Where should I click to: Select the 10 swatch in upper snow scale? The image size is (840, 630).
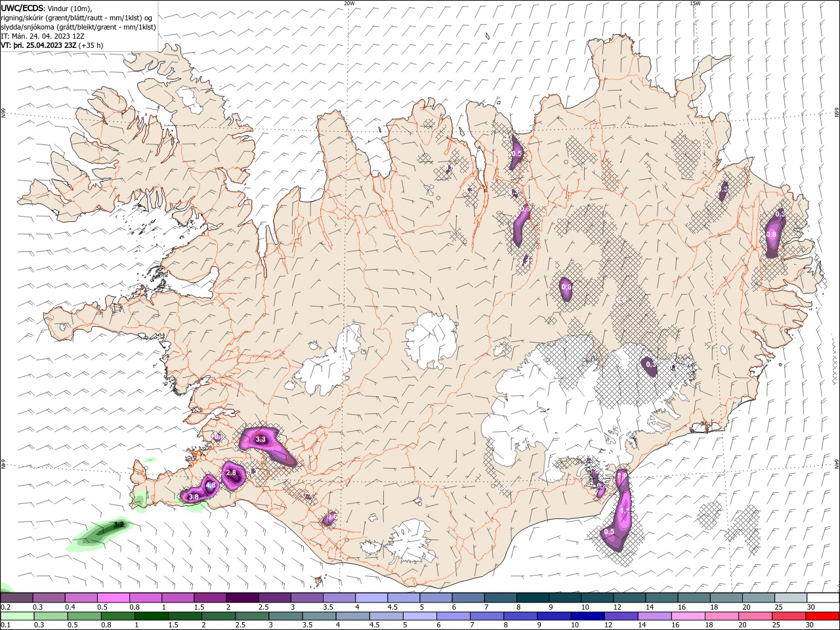coord(597,598)
